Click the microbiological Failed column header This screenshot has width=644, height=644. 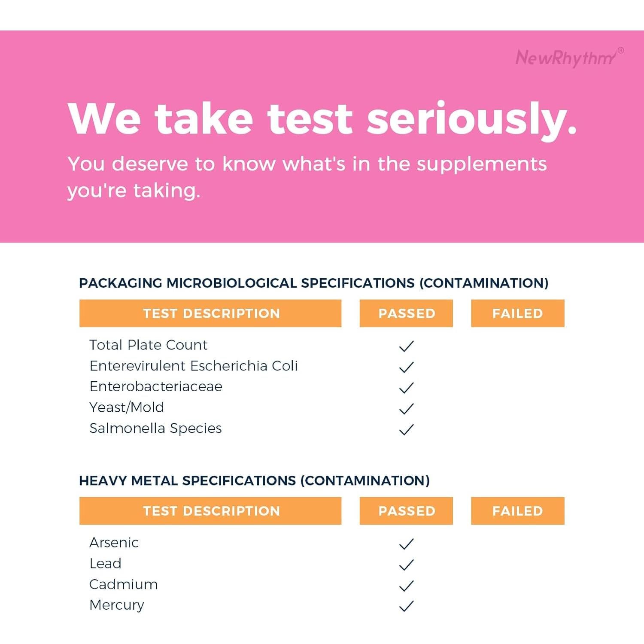click(517, 313)
